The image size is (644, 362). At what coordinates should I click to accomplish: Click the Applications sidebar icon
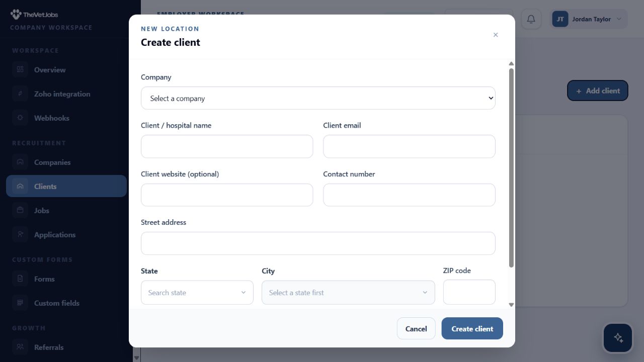pos(20,234)
